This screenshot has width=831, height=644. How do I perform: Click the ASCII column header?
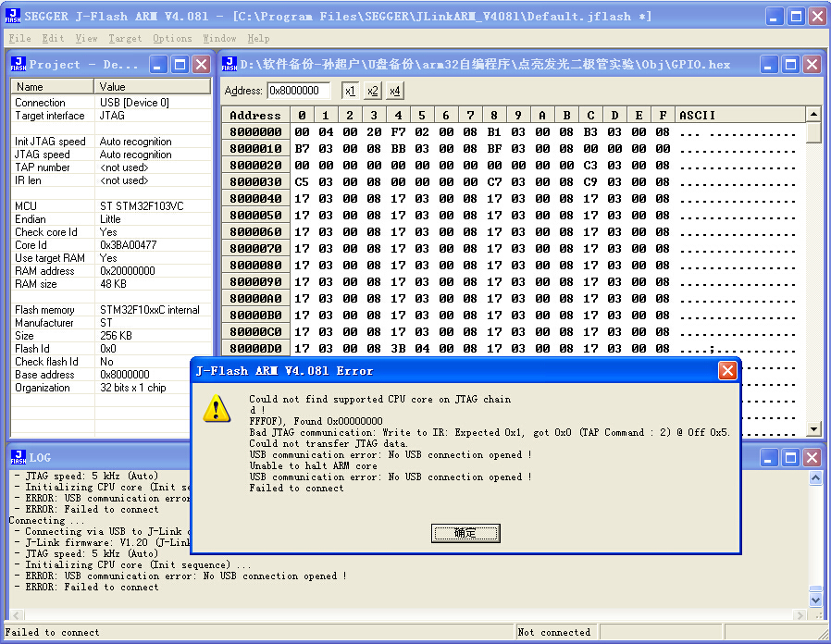(x=739, y=115)
